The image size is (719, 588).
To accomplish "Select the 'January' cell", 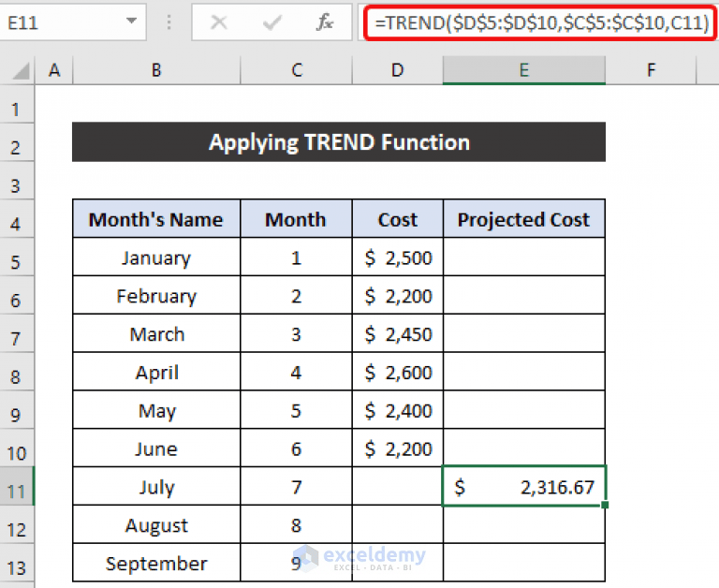I will click(156, 257).
